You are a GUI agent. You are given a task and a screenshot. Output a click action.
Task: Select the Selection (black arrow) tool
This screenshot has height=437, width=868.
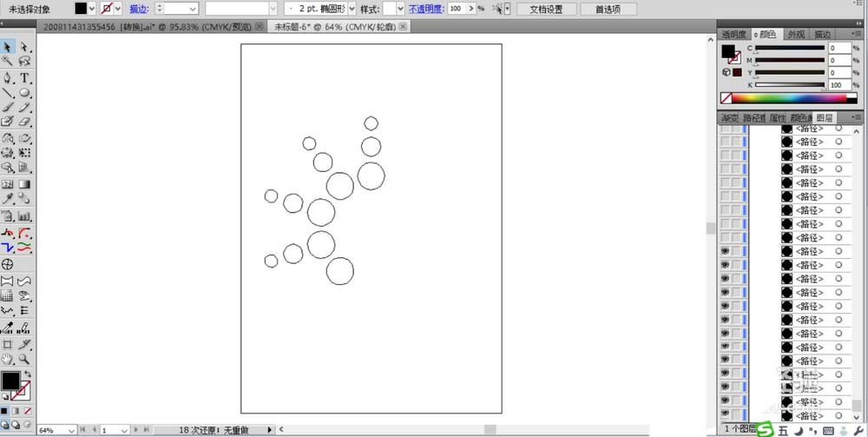8,47
